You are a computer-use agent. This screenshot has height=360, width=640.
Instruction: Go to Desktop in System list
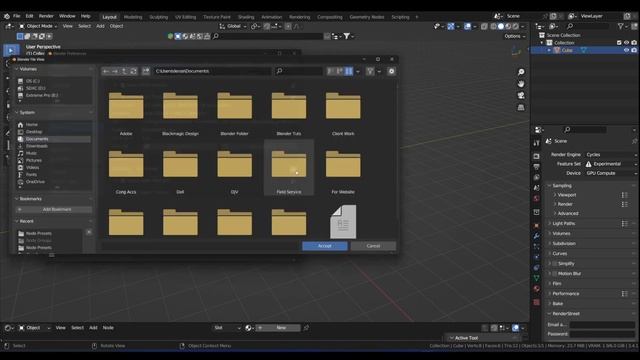point(34,132)
